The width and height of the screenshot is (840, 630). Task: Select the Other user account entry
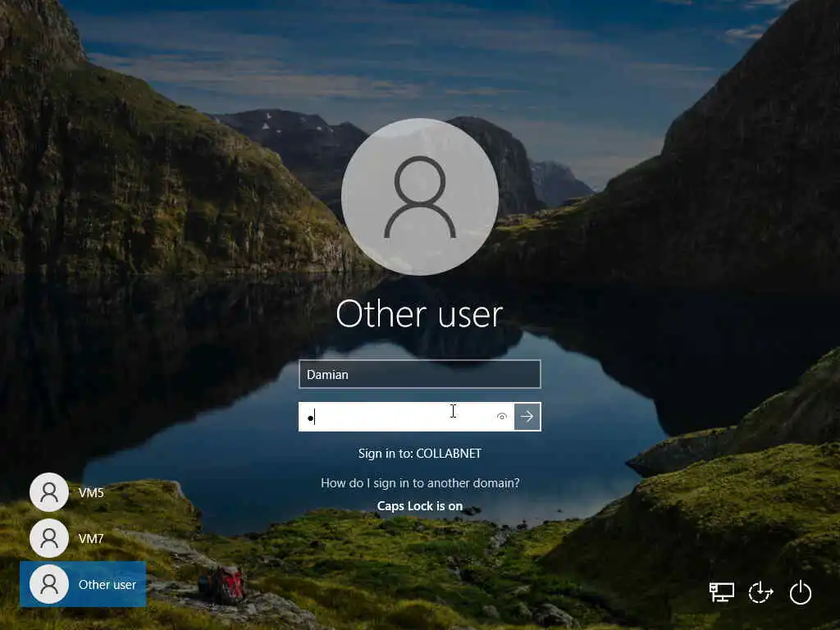click(83, 584)
